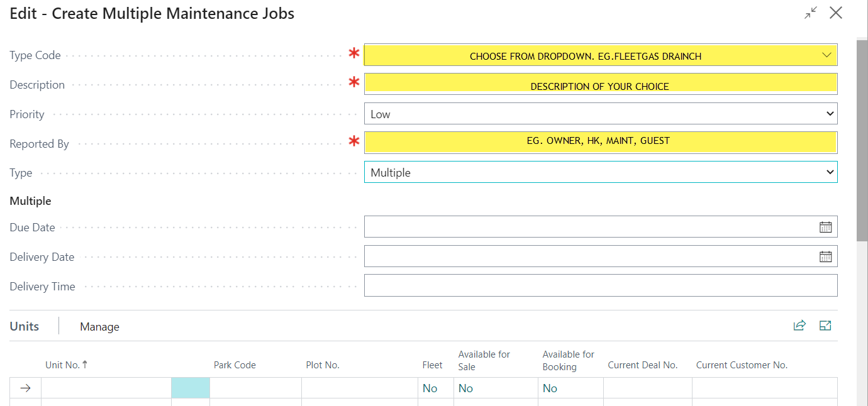Click the Description input field
The height and width of the screenshot is (406, 868).
pos(600,85)
